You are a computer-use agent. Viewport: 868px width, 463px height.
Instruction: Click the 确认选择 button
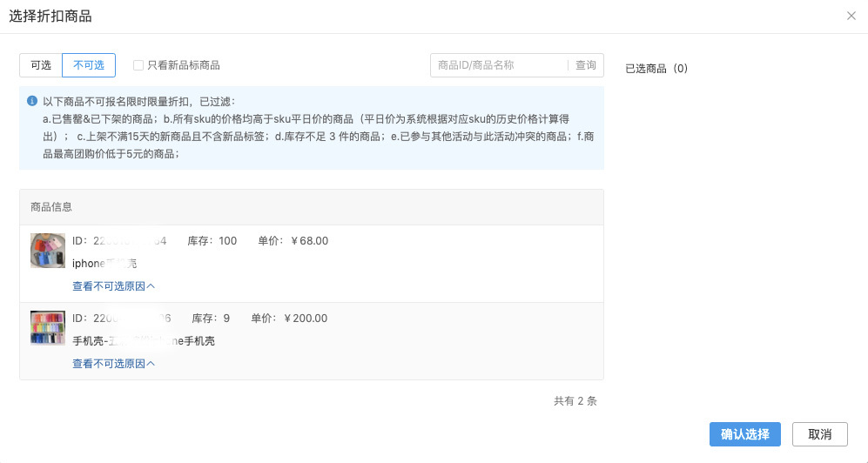tap(745, 434)
